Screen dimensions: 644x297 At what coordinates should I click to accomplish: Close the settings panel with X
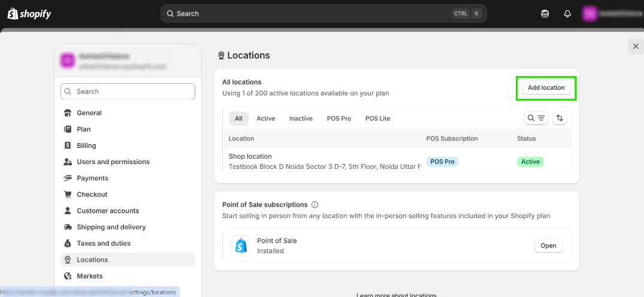636,46
